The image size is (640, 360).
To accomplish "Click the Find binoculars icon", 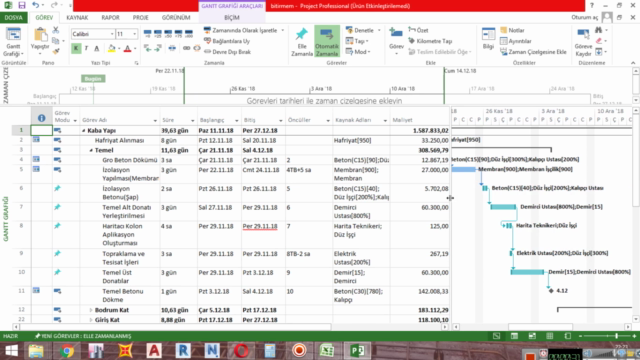I will (598, 30).
